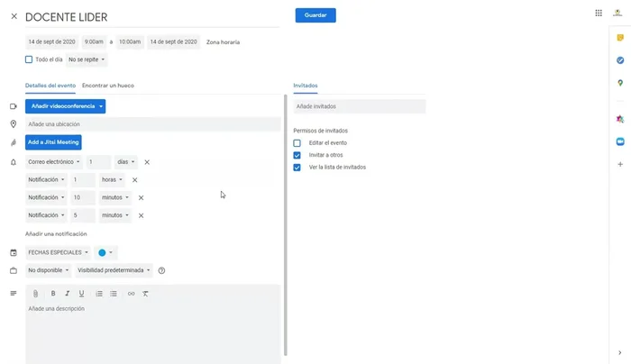Click the start date 14 de sept de 2020
Screen dimensions: 631x364
pos(52,41)
